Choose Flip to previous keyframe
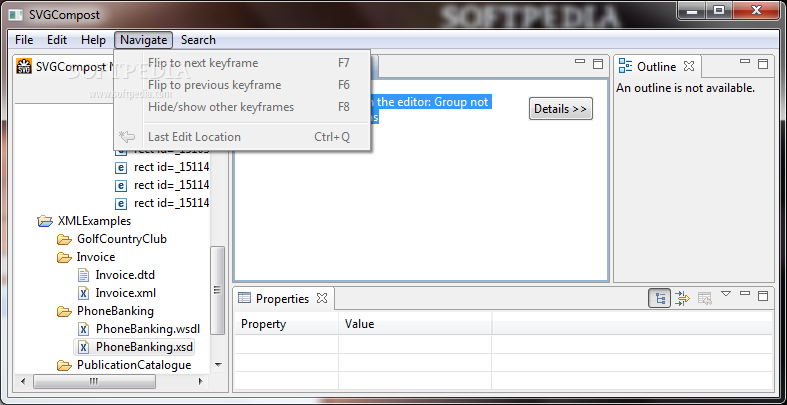 [x=242, y=85]
